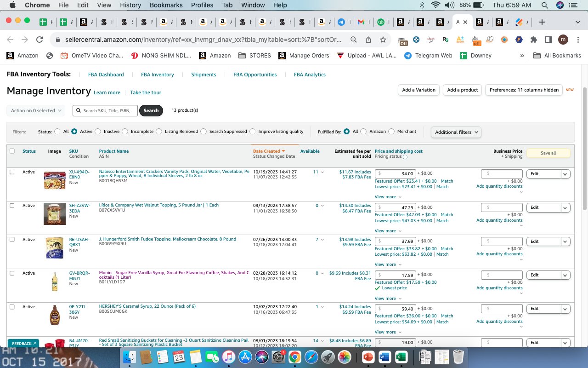Reload the Seller Central page
This screenshot has width=588, height=368.
pos(40,40)
